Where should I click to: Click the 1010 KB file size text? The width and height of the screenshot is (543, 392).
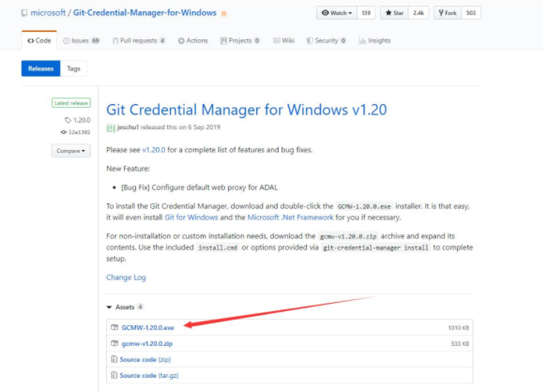[x=458, y=327]
